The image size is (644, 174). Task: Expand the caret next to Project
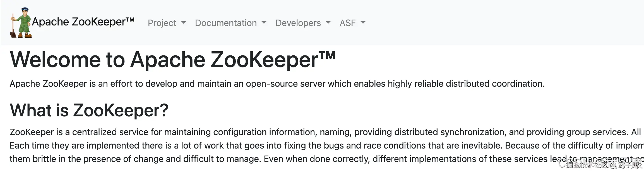tap(183, 23)
